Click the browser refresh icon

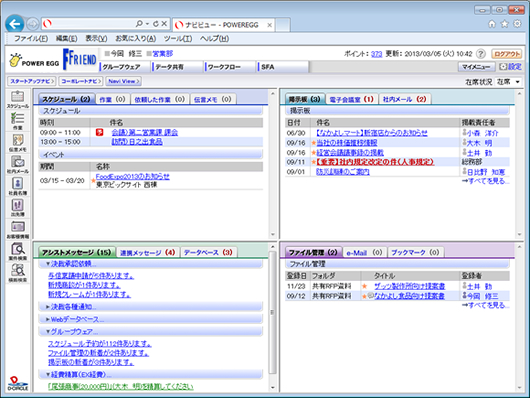point(155,24)
